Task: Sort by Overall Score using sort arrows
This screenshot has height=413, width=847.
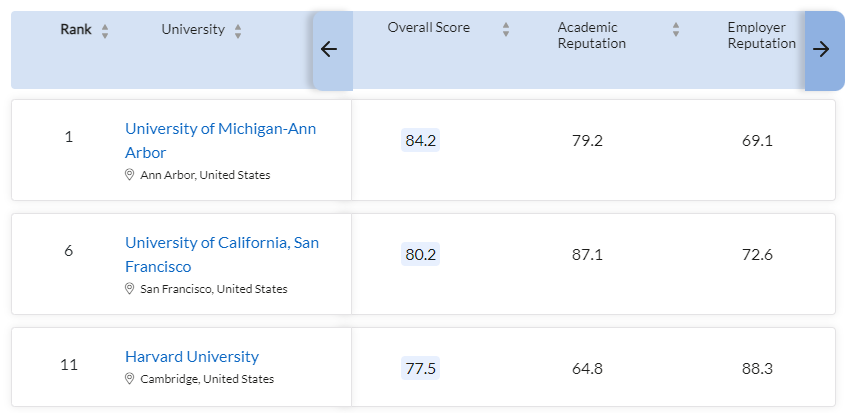Action: 506,29
